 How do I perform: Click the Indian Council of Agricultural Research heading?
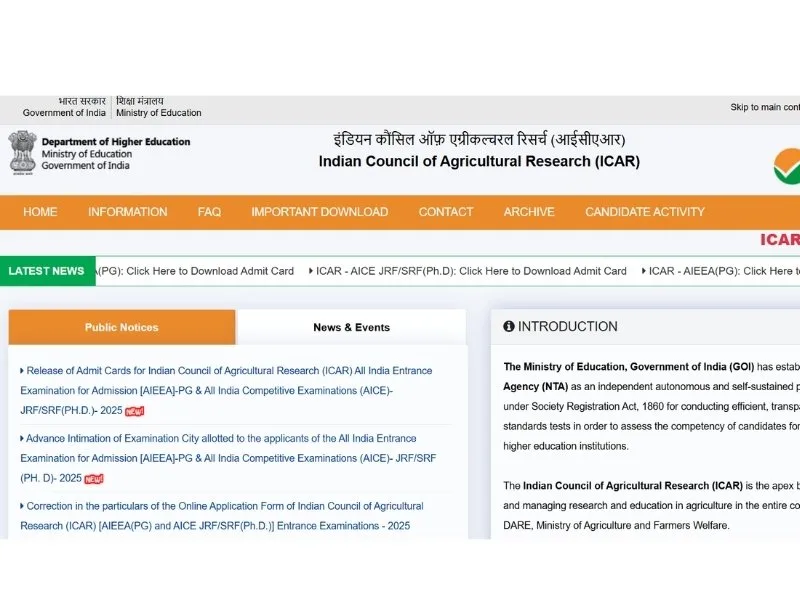(x=479, y=161)
